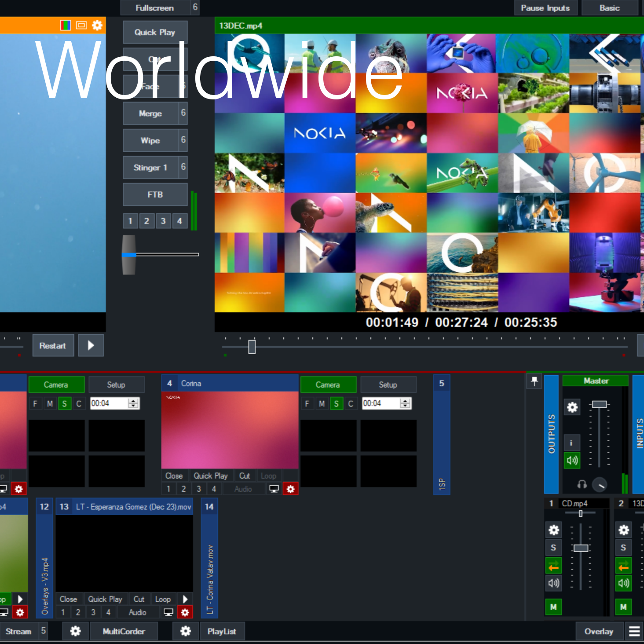
Task: Toggle the green M button under CD.mp4
Action: [x=553, y=607]
